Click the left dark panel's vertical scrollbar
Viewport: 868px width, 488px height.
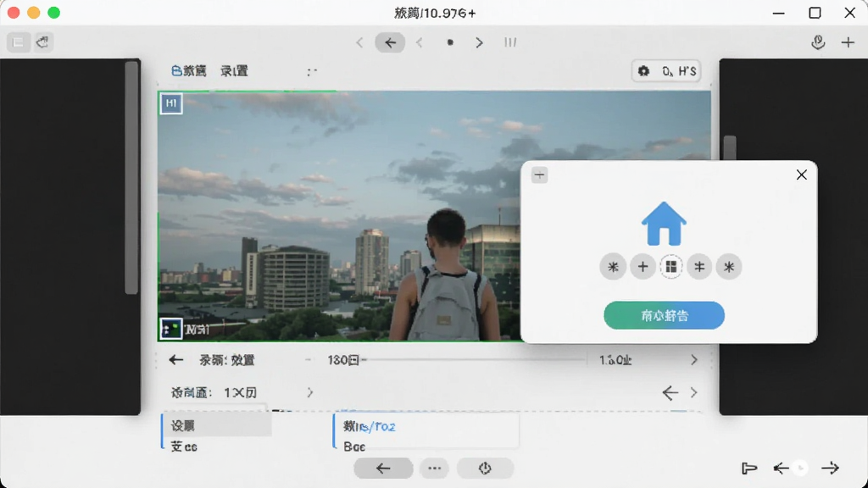[131, 178]
